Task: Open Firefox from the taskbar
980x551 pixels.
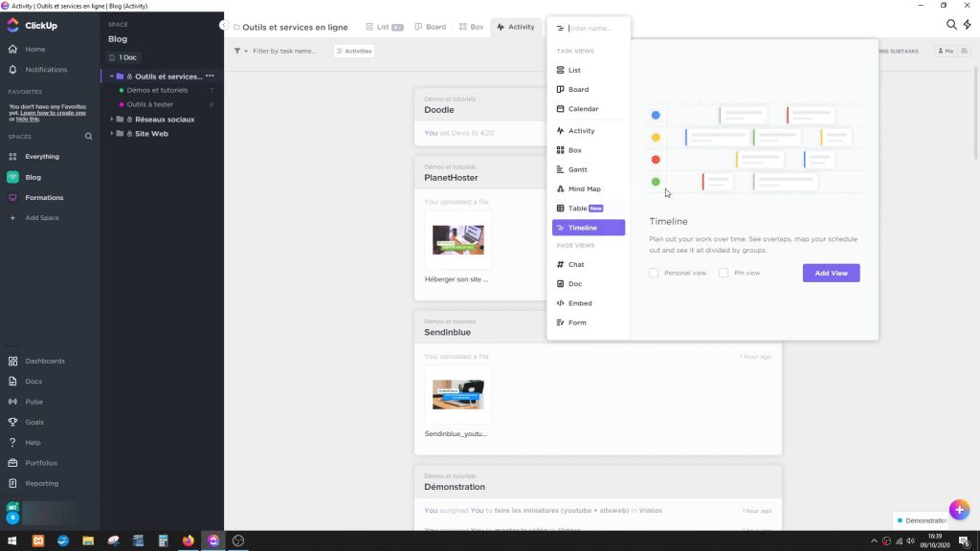Action: point(189,540)
